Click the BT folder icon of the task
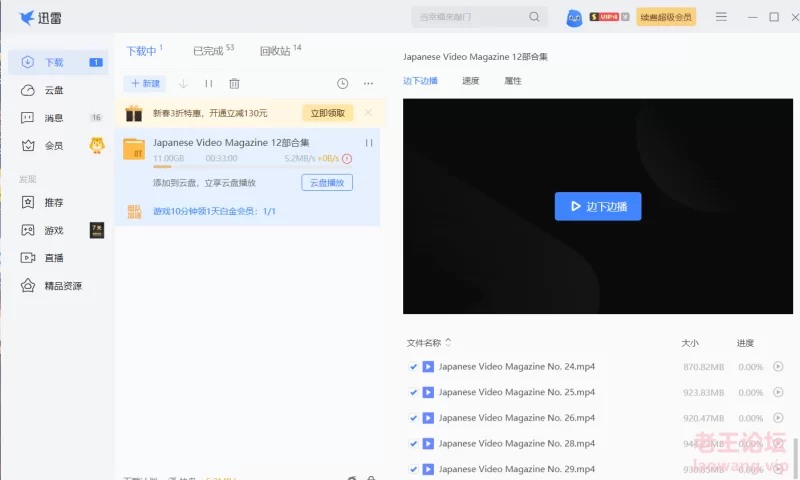This screenshot has height=480, width=800. point(134,149)
